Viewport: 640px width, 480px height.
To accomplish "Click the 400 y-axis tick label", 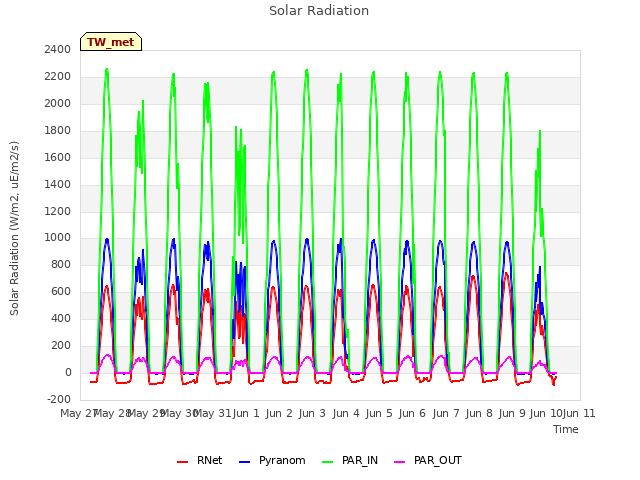I will coord(61,319).
